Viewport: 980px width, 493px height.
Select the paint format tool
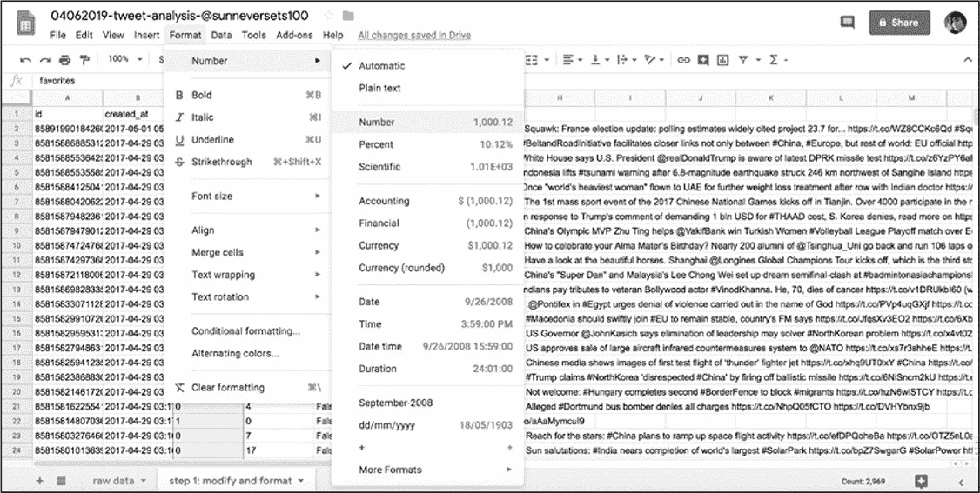point(84,60)
